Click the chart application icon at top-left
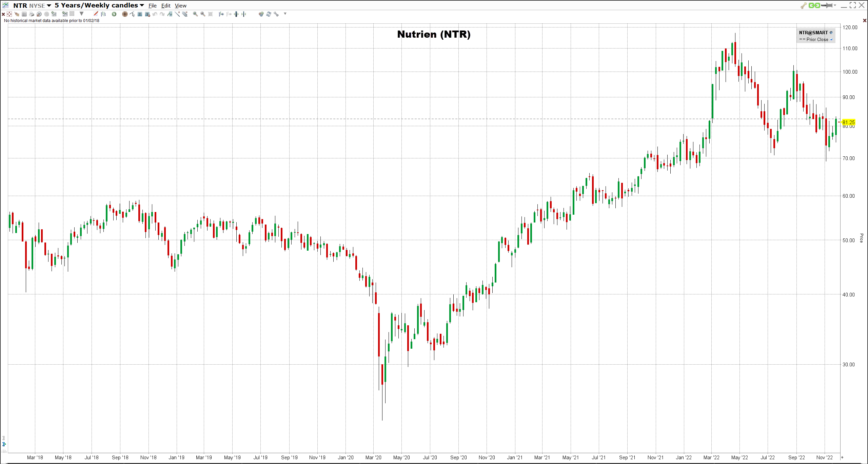The width and height of the screenshot is (868, 464). (5, 5)
